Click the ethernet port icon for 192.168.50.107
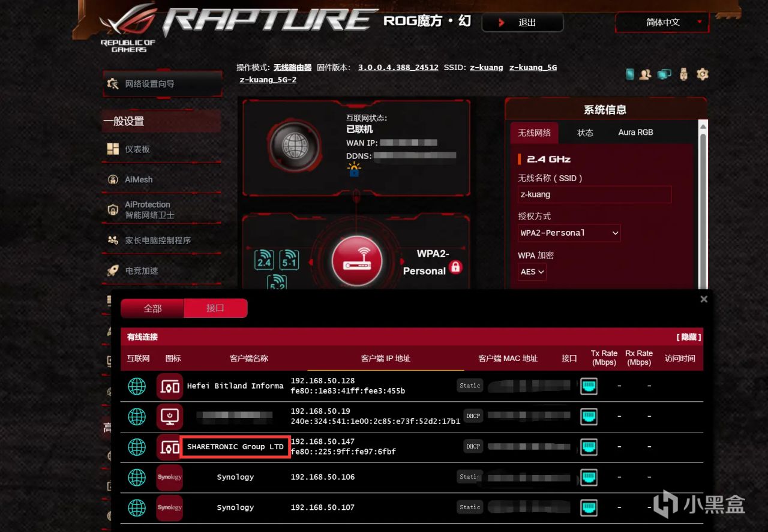This screenshot has width=768, height=532. [x=589, y=507]
